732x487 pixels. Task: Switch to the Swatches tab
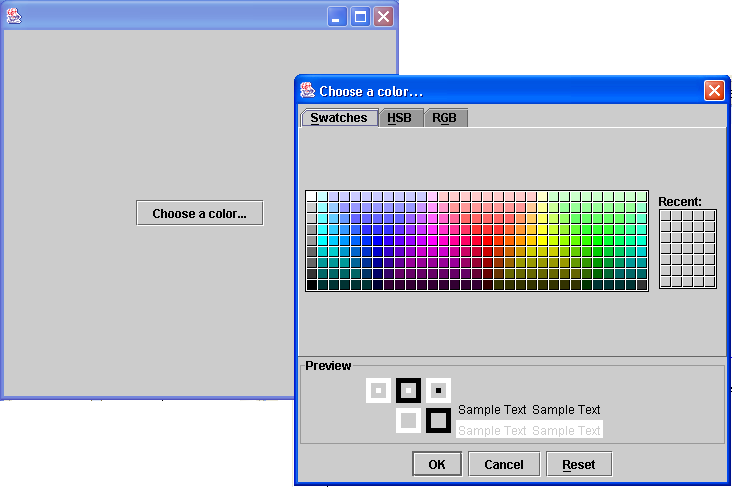pyautogui.click(x=339, y=118)
